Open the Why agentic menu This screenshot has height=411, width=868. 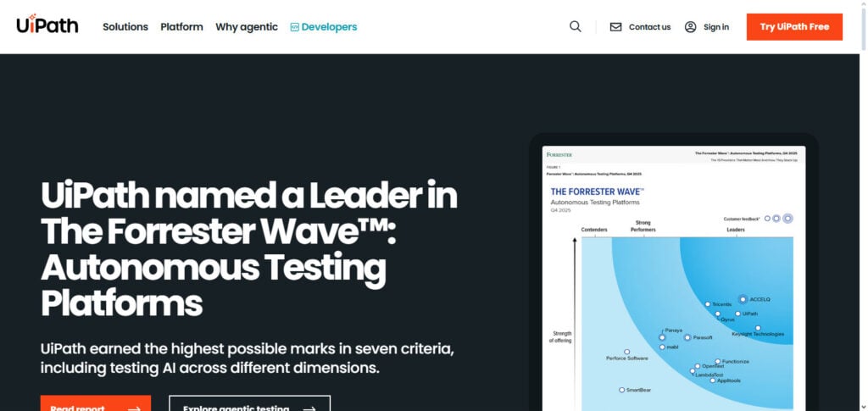click(247, 26)
